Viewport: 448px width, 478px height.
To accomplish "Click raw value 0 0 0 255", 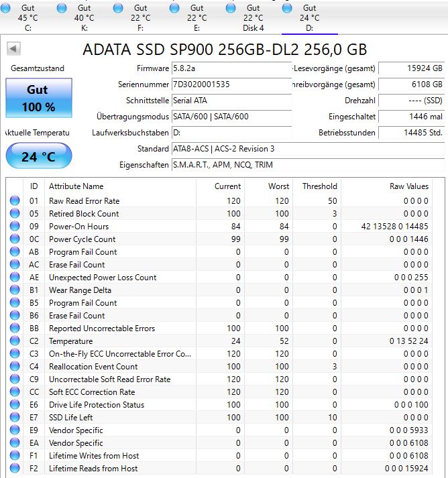I will tap(411, 278).
